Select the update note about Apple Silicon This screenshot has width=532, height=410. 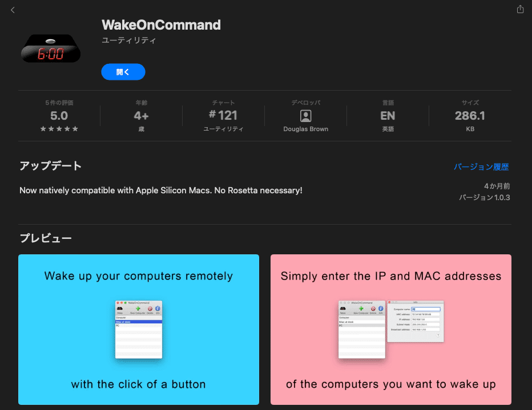161,190
